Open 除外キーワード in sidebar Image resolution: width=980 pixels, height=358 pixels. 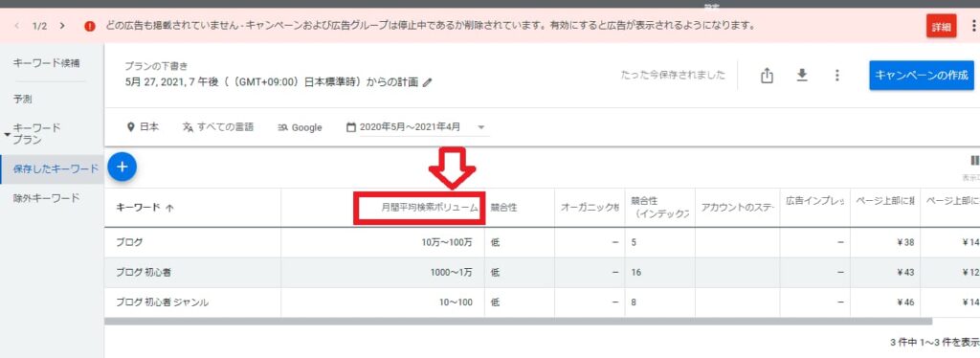pos(47,198)
